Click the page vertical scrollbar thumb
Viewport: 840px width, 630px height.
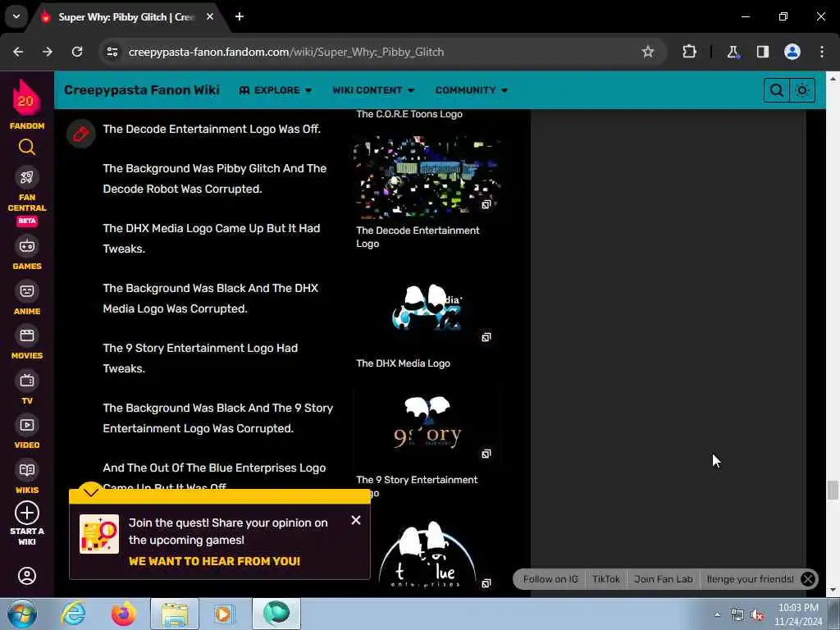(832, 490)
